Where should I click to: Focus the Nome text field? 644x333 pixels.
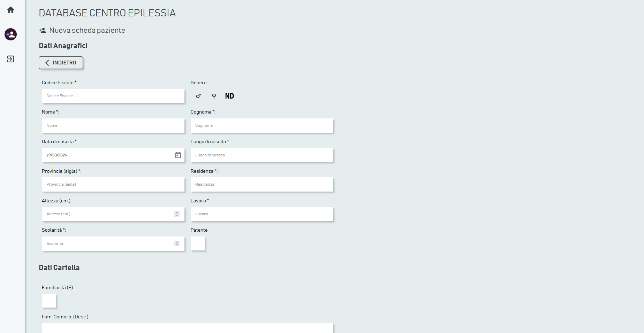[x=113, y=125]
